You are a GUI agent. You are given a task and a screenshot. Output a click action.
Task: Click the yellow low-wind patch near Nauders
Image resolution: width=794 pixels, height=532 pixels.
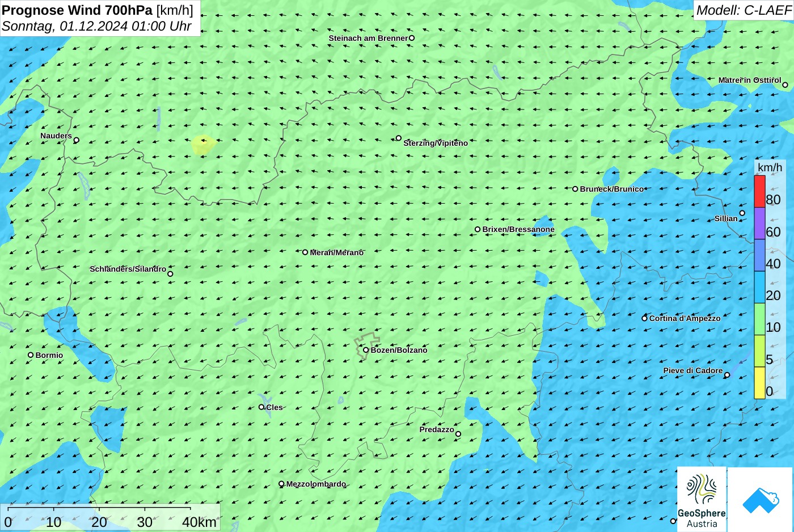[203, 145]
